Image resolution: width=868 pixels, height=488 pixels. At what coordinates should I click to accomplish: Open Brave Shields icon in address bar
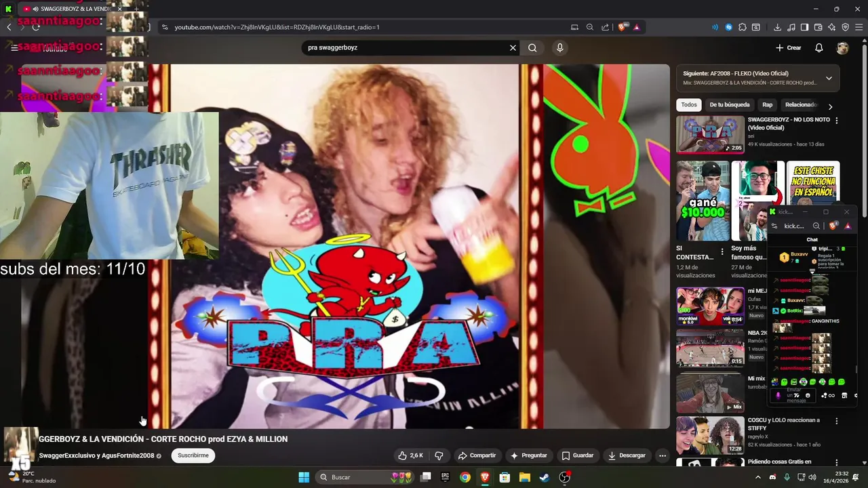coord(622,27)
